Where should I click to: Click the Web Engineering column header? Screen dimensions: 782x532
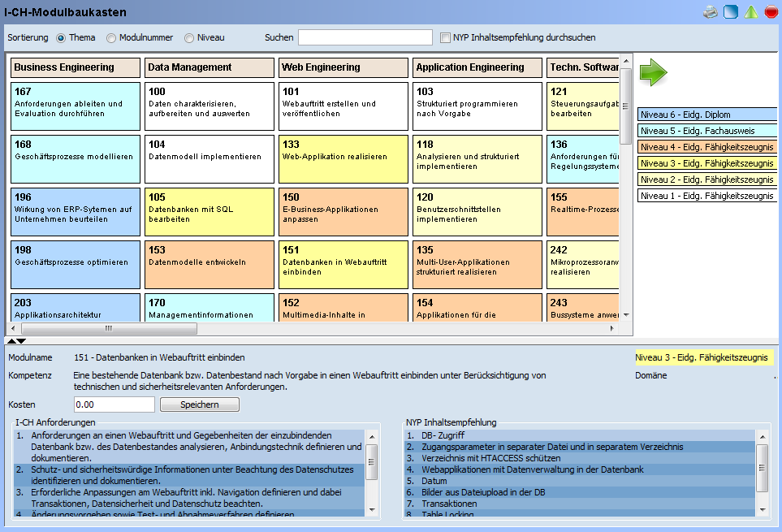(x=343, y=67)
